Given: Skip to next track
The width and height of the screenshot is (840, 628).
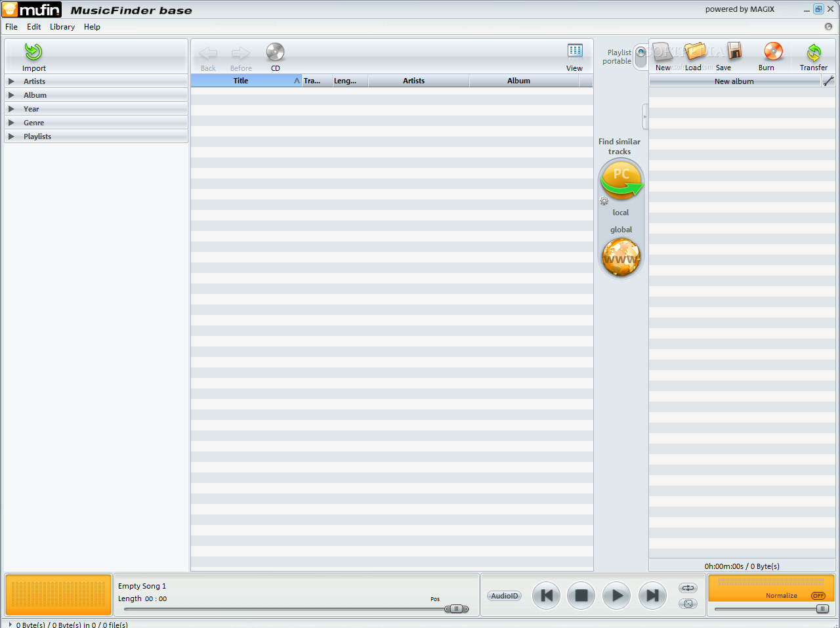Looking at the screenshot, I should [x=652, y=596].
